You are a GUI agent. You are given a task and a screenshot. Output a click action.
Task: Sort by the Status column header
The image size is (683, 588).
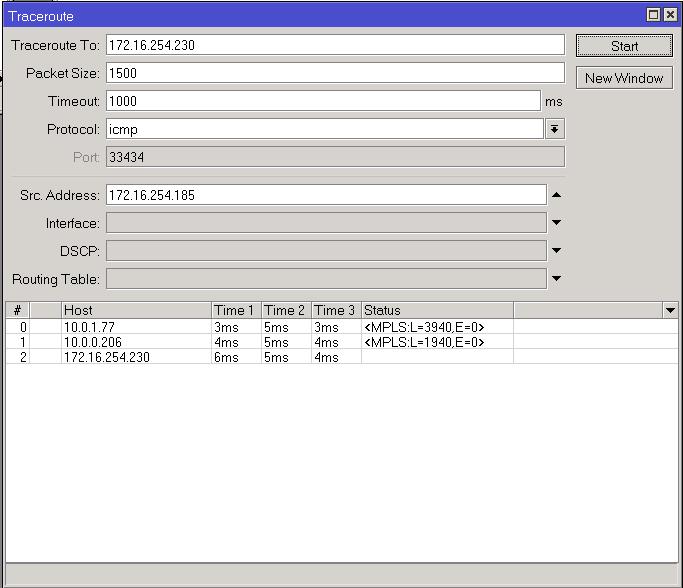point(437,310)
